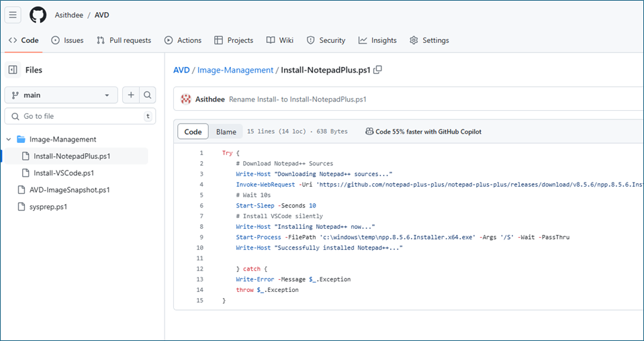
Task: Collapse the Image-Management folder chevron
Action: click(x=9, y=140)
